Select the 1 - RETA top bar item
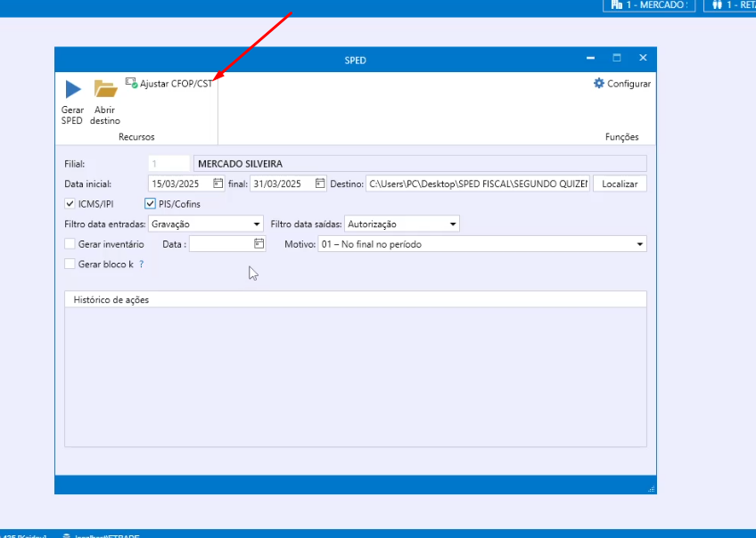 729,5
